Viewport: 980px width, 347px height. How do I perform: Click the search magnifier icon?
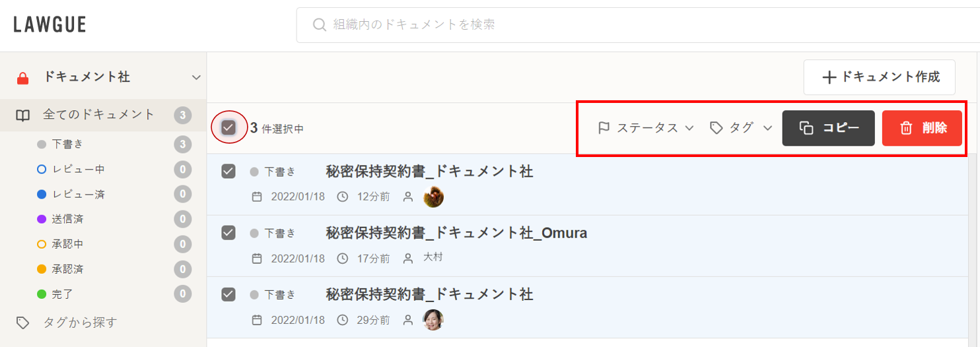320,25
